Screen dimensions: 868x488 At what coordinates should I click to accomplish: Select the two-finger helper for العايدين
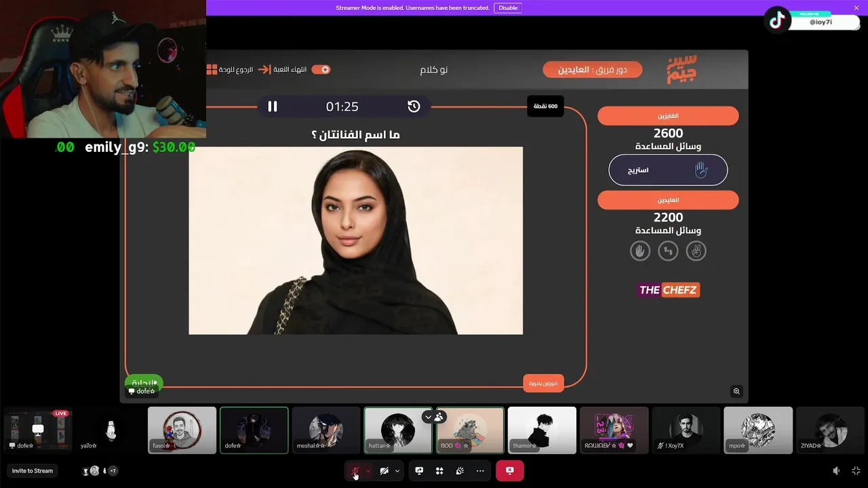coord(696,251)
